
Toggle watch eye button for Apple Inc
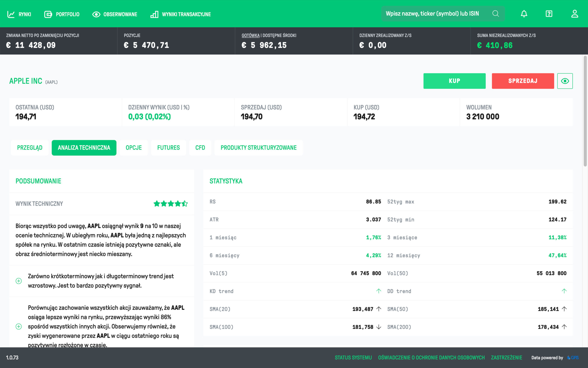pos(565,81)
